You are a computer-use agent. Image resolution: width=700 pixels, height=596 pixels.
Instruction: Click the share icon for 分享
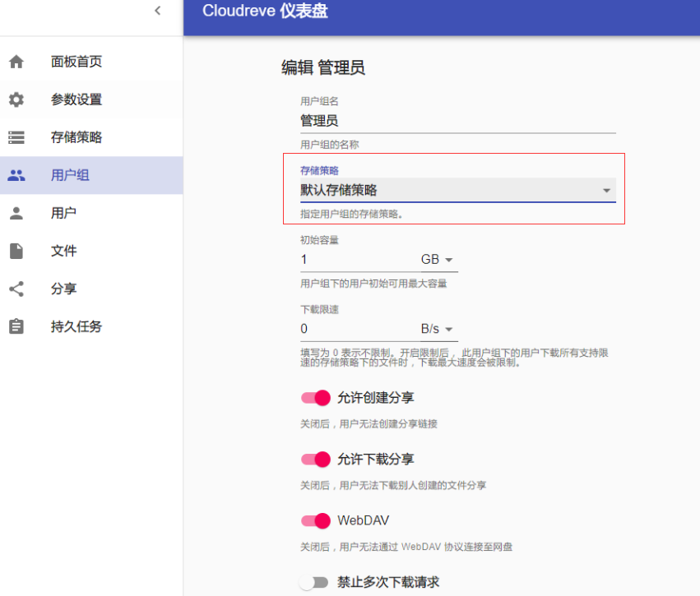(x=16, y=289)
